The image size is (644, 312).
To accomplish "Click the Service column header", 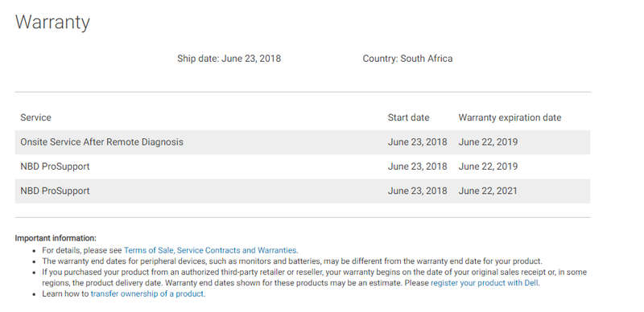I will click(35, 117).
